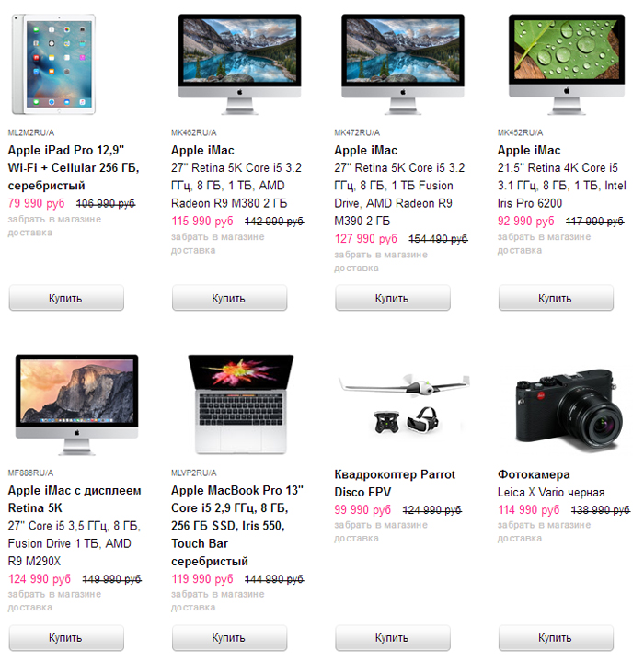
Task: Select the 21.5" iMac with green leaf image
Action: (x=567, y=64)
